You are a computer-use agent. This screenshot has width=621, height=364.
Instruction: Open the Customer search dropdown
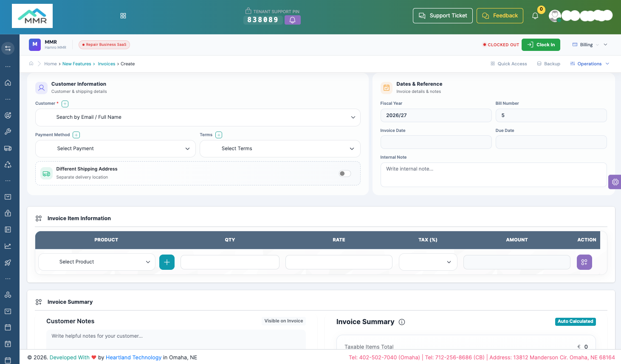[198, 118]
